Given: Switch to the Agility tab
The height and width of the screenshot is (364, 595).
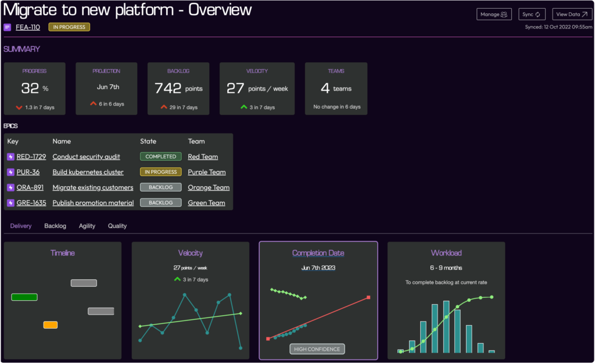Looking at the screenshot, I should [x=87, y=226].
